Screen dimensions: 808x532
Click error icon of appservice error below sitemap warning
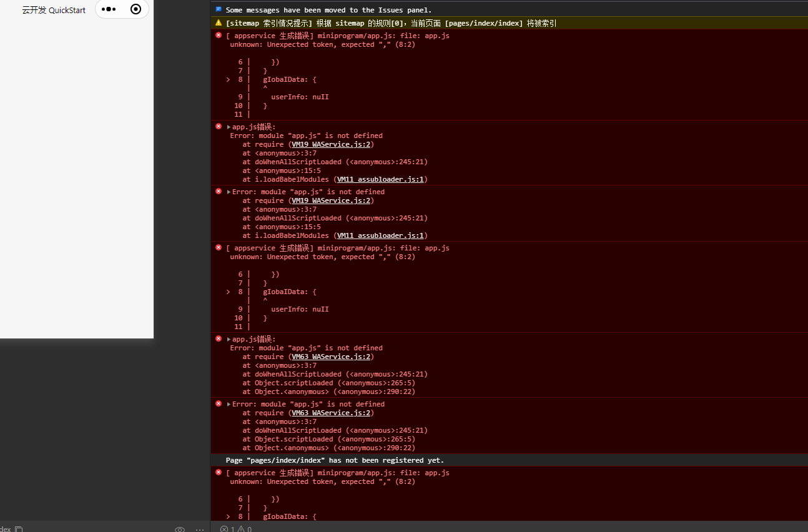click(219, 35)
